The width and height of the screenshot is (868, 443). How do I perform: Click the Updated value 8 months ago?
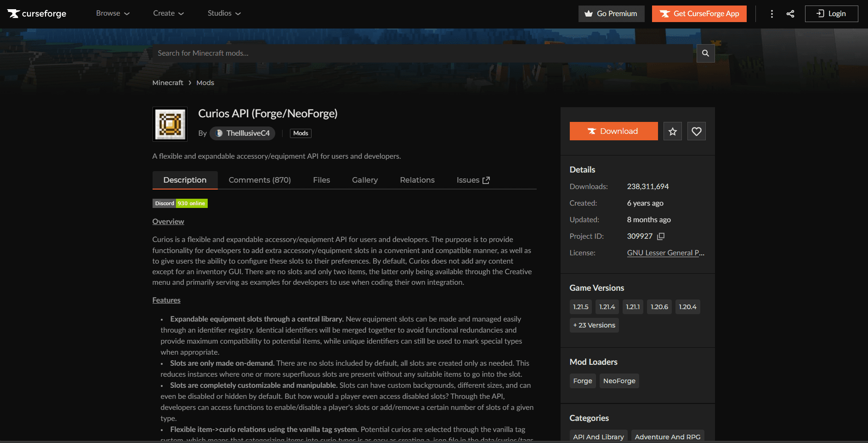(649, 220)
